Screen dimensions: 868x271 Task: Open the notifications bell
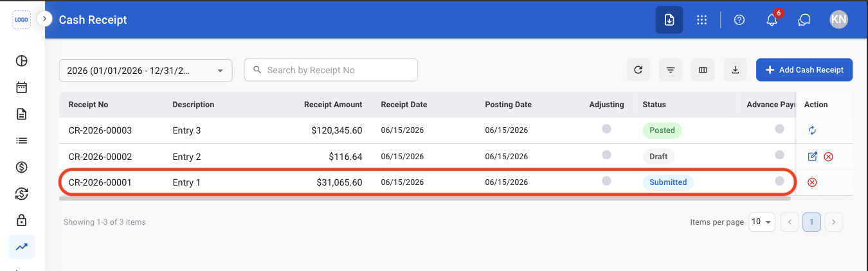[x=772, y=20]
